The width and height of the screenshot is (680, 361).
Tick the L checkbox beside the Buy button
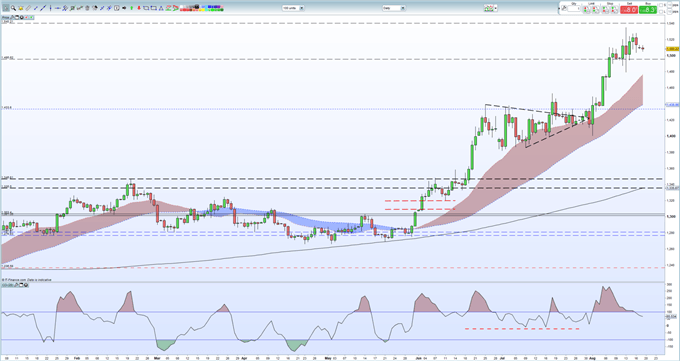click(661, 12)
